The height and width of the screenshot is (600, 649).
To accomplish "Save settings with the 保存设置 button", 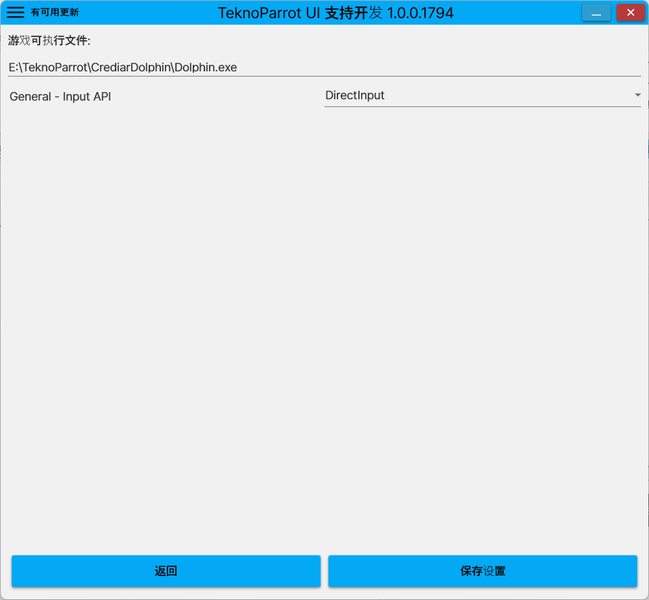I will 483,571.
